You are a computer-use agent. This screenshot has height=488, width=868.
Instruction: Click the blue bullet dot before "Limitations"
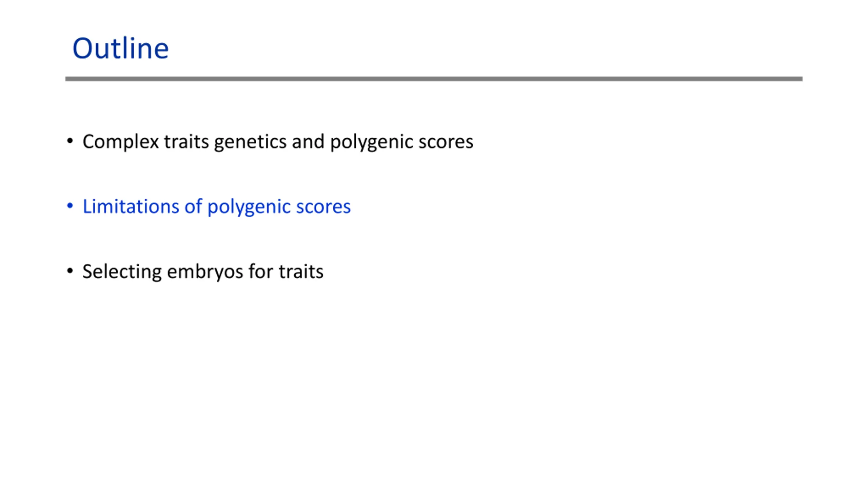pyautogui.click(x=70, y=205)
